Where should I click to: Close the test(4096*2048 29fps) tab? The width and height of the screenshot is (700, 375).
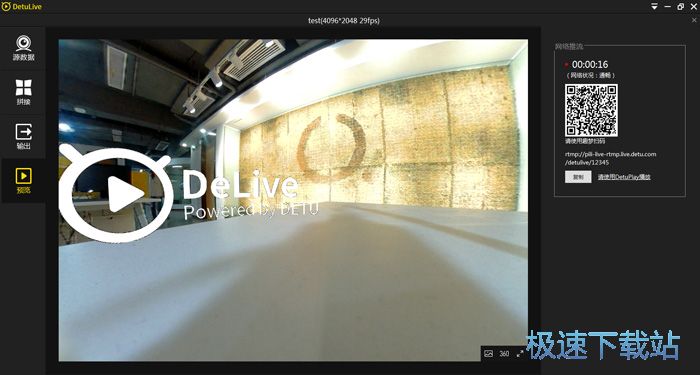click(694, 20)
